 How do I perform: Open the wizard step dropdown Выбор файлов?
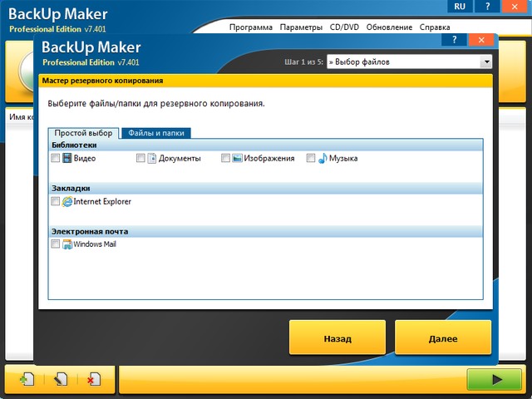[485, 62]
